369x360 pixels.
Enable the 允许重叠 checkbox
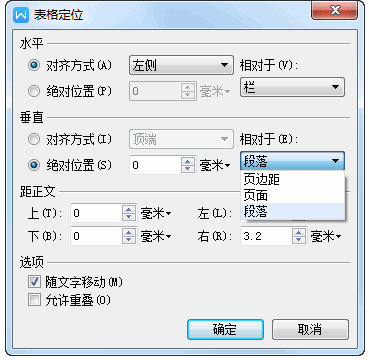[34, 300]
